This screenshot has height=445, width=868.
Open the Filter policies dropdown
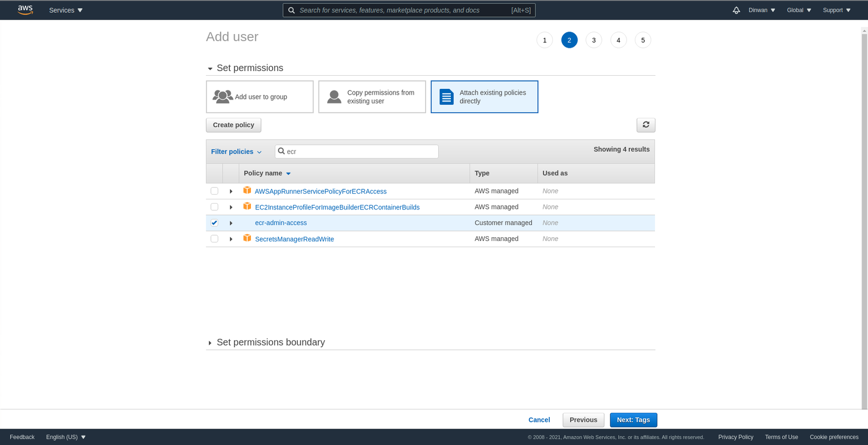[x=236, y=151]
